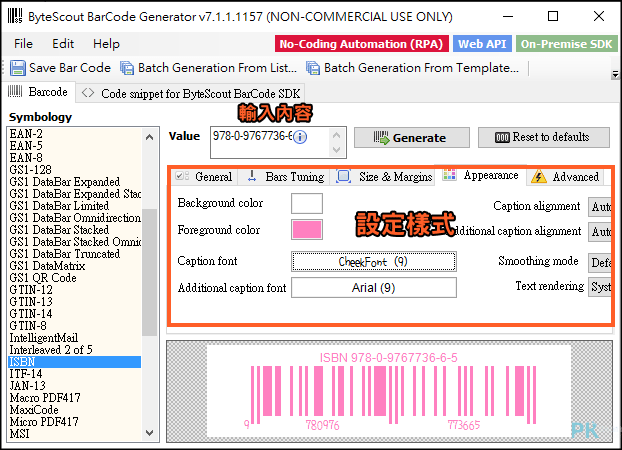Select IntelligentMail symbology
Screen dimensions: 622x450
click(74, 338)
